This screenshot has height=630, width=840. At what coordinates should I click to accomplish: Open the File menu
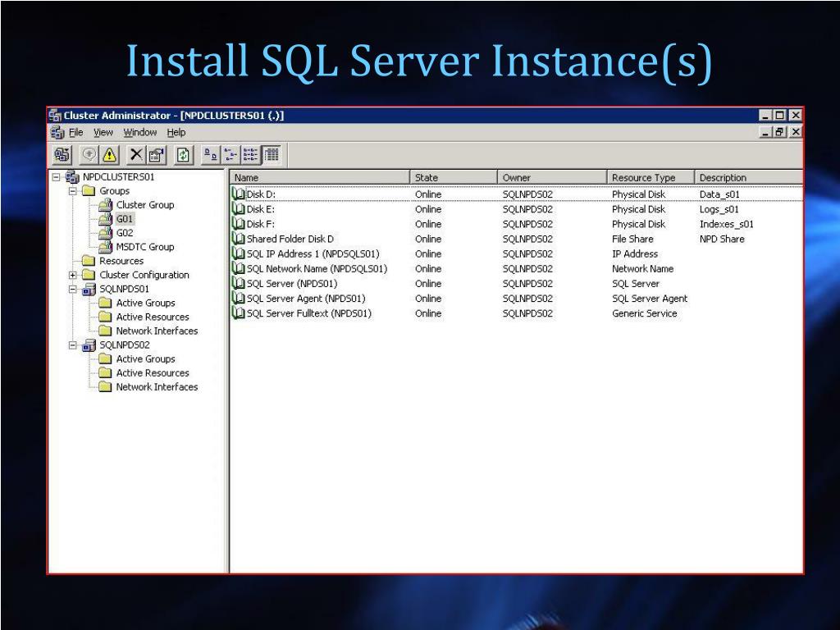[x=76, y=132]
